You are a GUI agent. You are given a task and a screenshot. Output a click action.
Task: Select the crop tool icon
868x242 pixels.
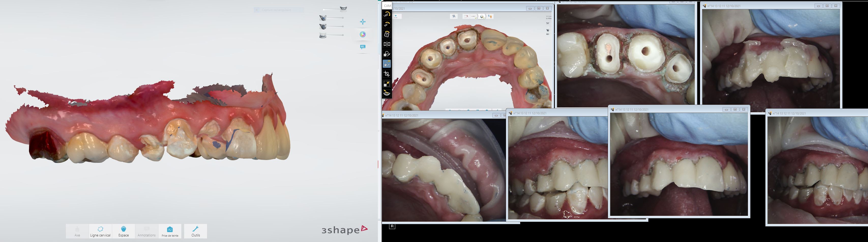[x=387, y=74]
